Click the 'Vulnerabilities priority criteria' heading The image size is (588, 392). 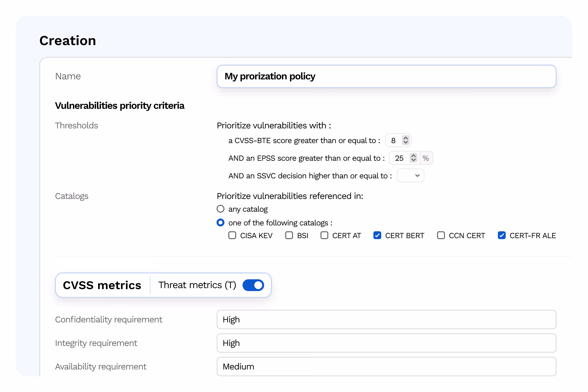tap(120, 106)
